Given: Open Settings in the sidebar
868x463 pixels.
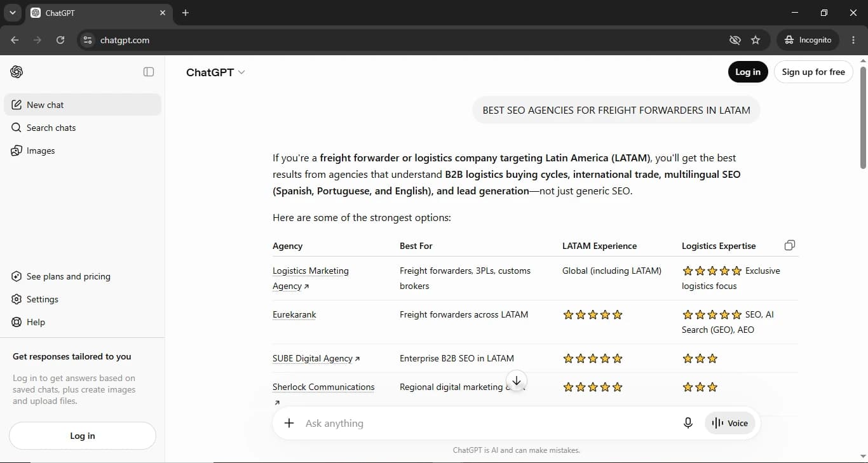Looking at the screenshot, I should click(x=83, y=299).
